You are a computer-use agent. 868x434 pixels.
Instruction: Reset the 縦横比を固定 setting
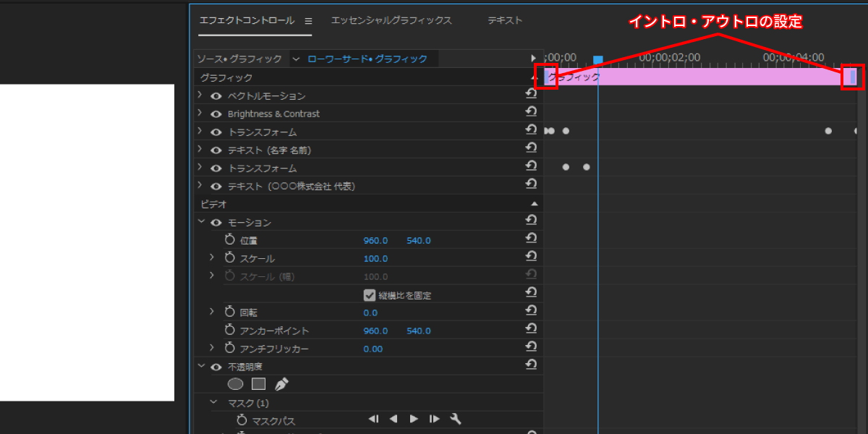[x=531, y=293]
